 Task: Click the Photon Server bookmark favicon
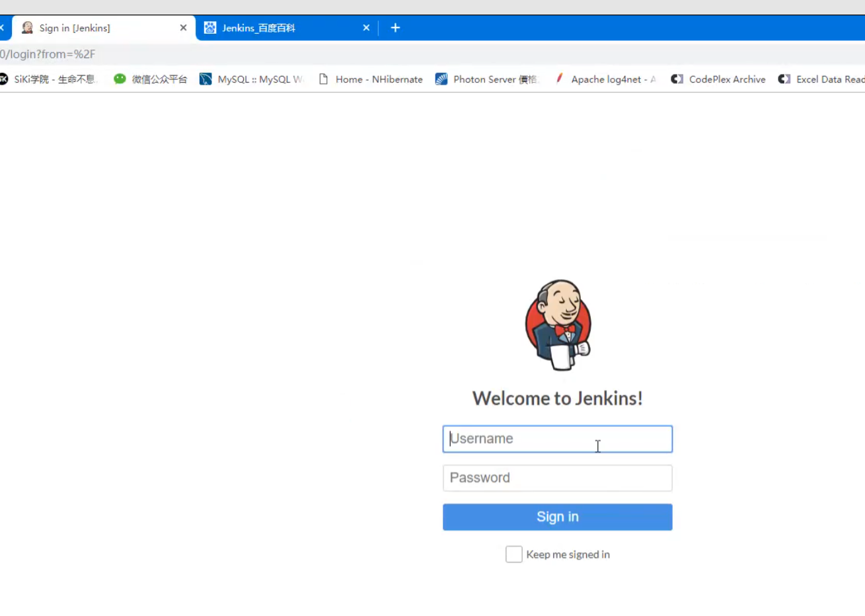(x=441, y=79)
